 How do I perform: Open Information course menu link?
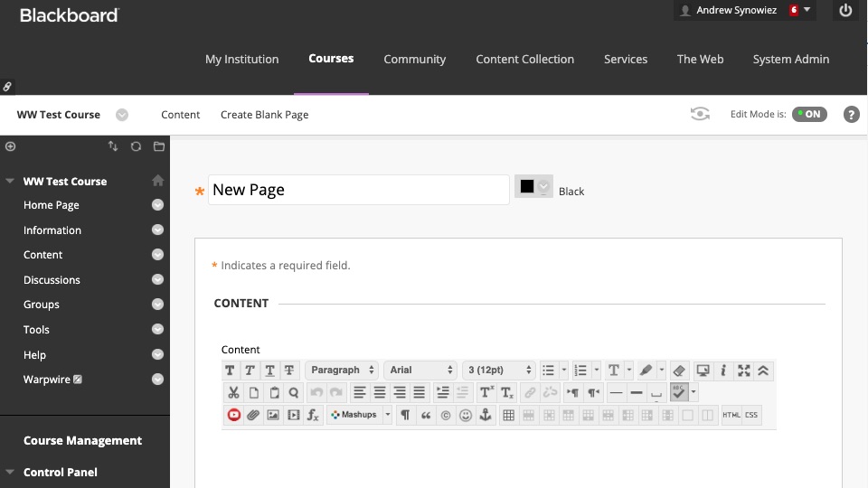pos(52,230)
